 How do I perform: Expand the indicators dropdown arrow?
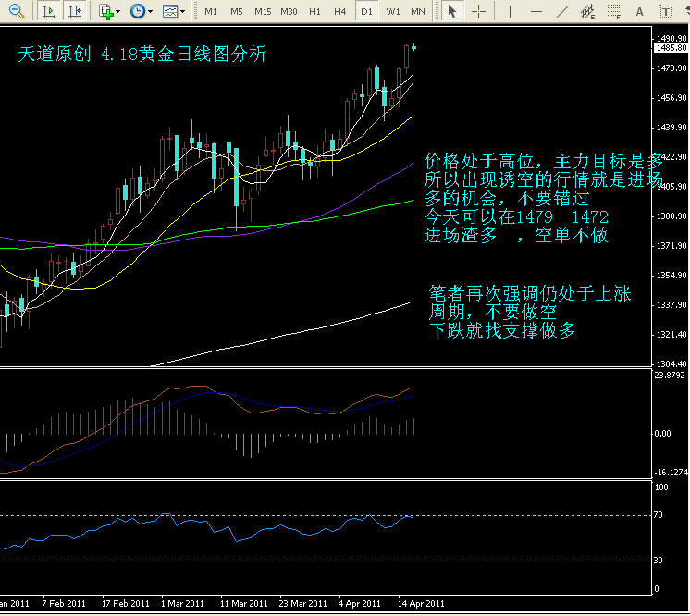(117, 12)
